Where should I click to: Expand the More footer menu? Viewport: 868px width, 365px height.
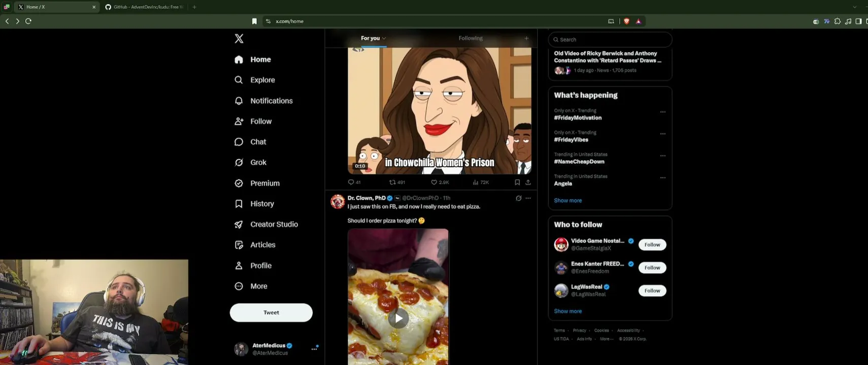click(x=606, y=339)
